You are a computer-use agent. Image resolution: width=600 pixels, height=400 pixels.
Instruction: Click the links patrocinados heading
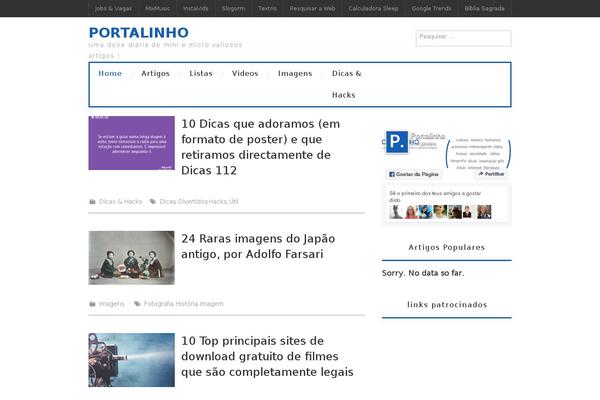coord(447,305)
